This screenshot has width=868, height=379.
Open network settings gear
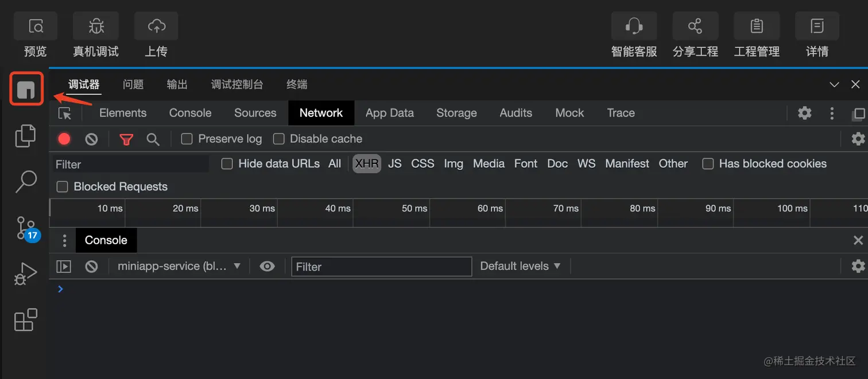pyautogui.click(x=858, y=139)
